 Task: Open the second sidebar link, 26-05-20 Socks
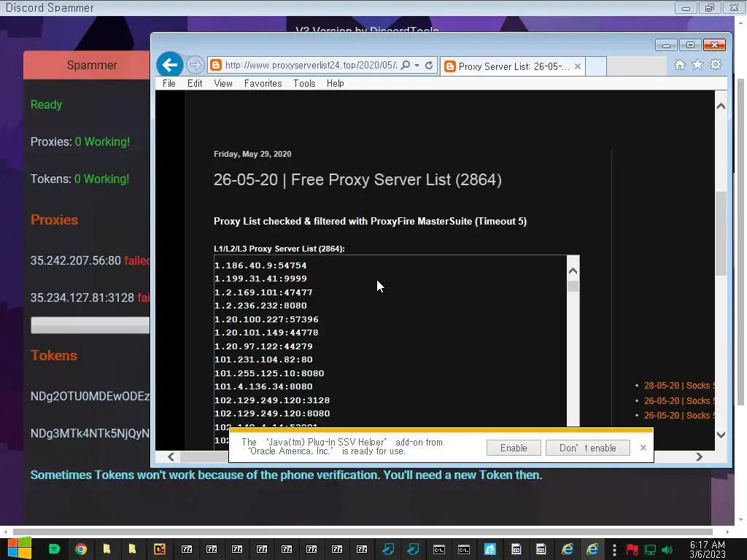679,401
